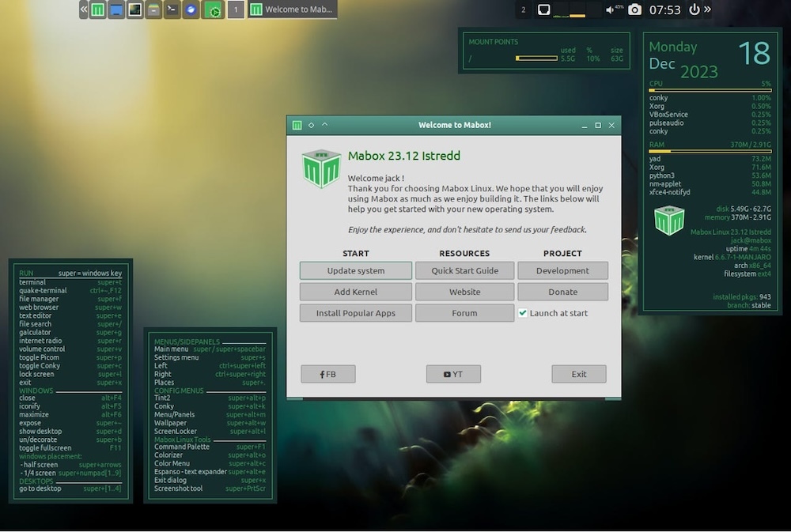Click the Update system button
Image resolution: width=791 pixels, height=532 pixels.
pos(356,270)
